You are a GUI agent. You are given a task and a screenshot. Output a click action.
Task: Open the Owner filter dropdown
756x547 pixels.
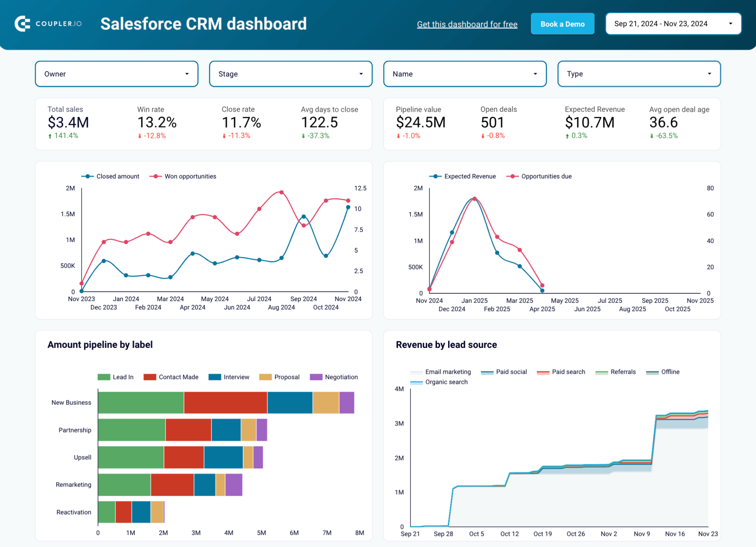[x=116, y=73]
